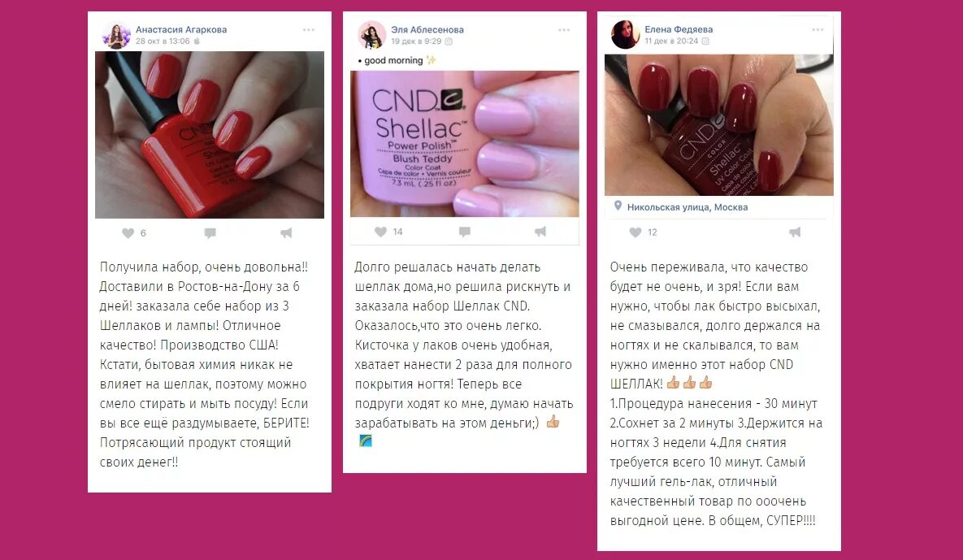Open Елена Федяева's profile name link
963x560 pixels.
[x=679, y=29]
